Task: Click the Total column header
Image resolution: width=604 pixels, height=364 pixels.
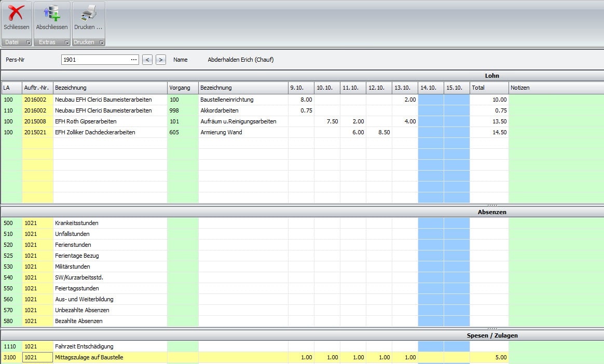Action: pyautogui.click(x=489, y=88)
